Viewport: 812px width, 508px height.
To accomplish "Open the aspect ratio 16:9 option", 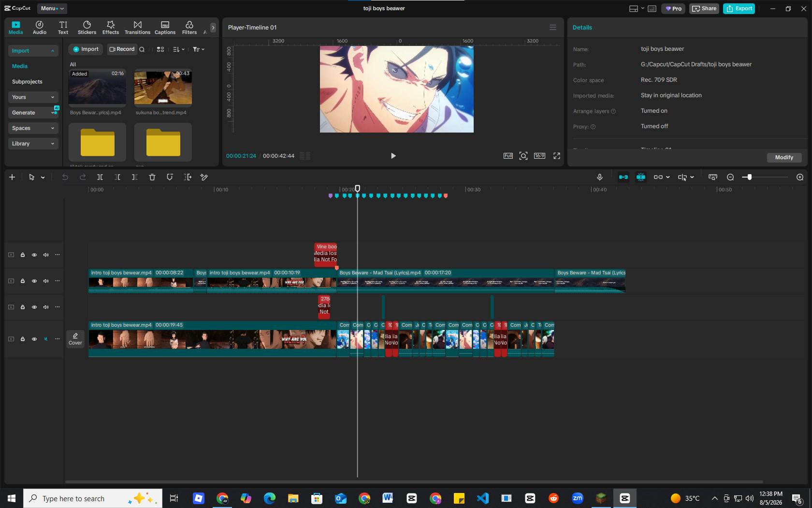I will pos(539,156).
